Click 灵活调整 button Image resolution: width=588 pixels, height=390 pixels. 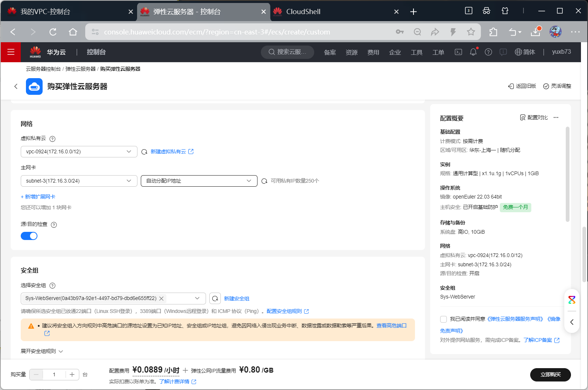pyautogui.click(x=557, y=86)
